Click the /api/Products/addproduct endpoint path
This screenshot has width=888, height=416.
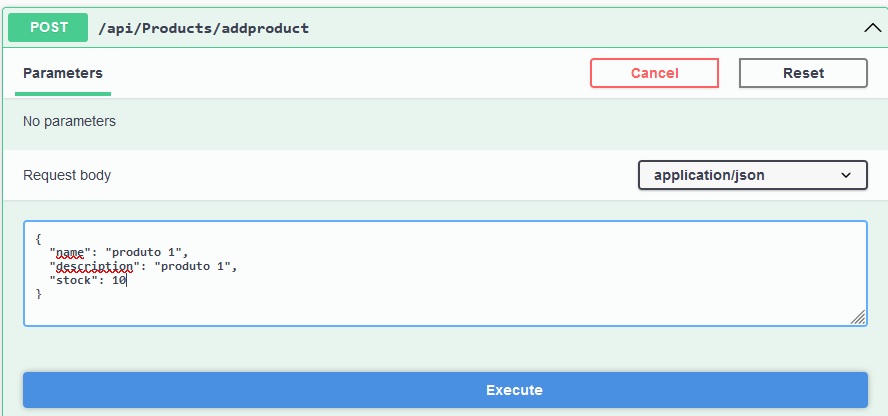(204, 28)
